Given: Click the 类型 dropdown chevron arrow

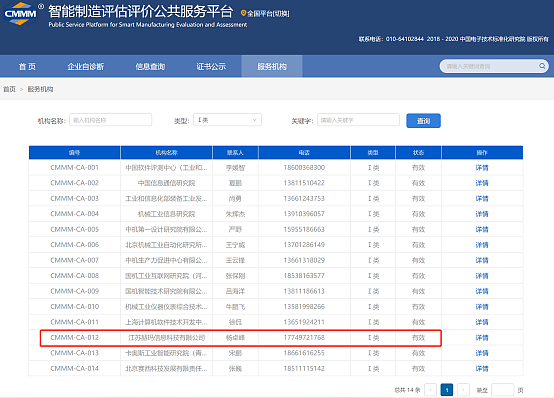Looking at the screenshot, I should coord(254,120).
